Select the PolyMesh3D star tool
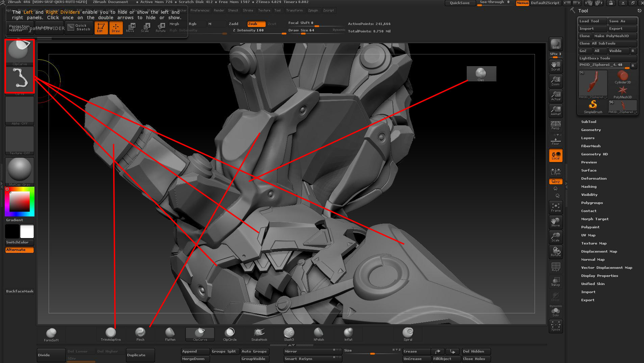This screenshot has height=363, width=644. click(x=623, y=92)
